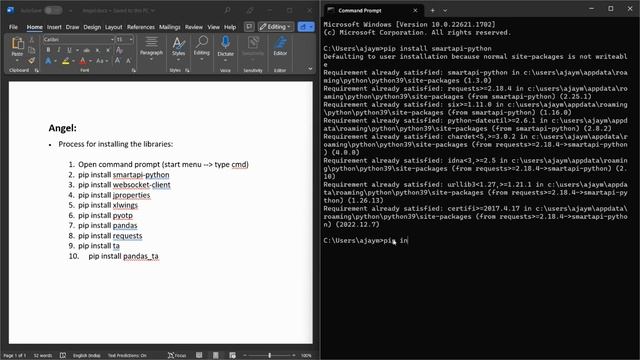Click the Grow Font icon
The image size is (640, 360).
[x=118, y=61]
